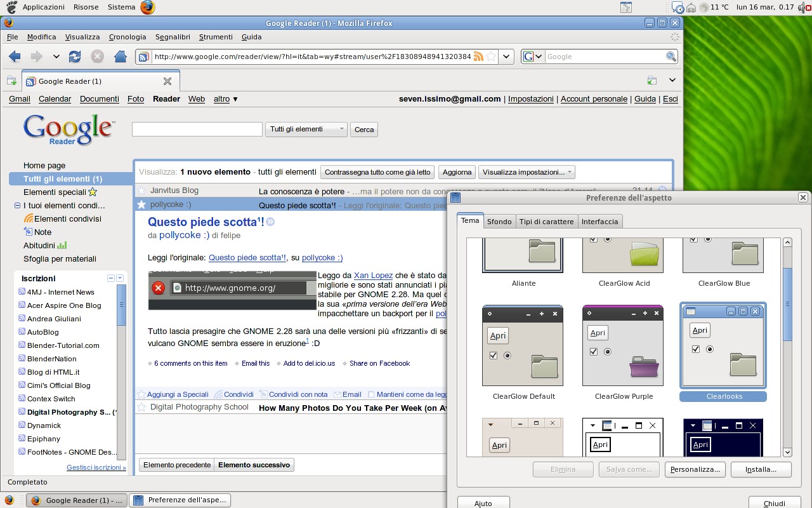This screenshot has width=812, height=508.
Task: Click the Google Reader search input field
Action: [197, 129]
